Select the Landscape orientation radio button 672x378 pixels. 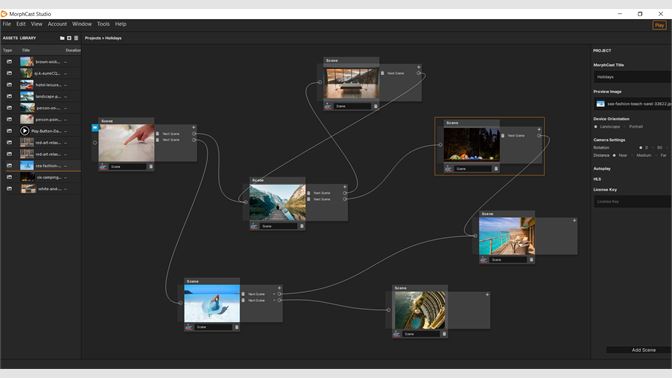coord(596,127)
